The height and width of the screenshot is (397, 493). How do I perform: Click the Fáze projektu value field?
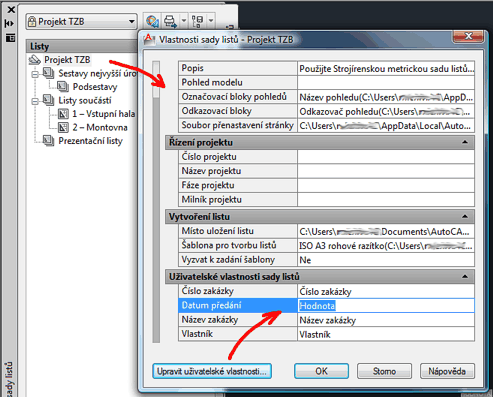coord(386,185)
